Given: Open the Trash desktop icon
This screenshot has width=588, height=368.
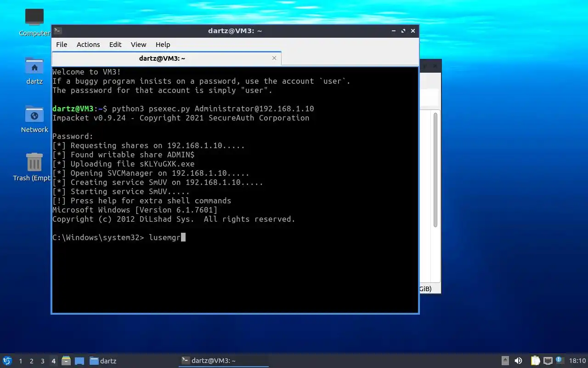Looking at the screenshot, I should [x=34, y=167].
